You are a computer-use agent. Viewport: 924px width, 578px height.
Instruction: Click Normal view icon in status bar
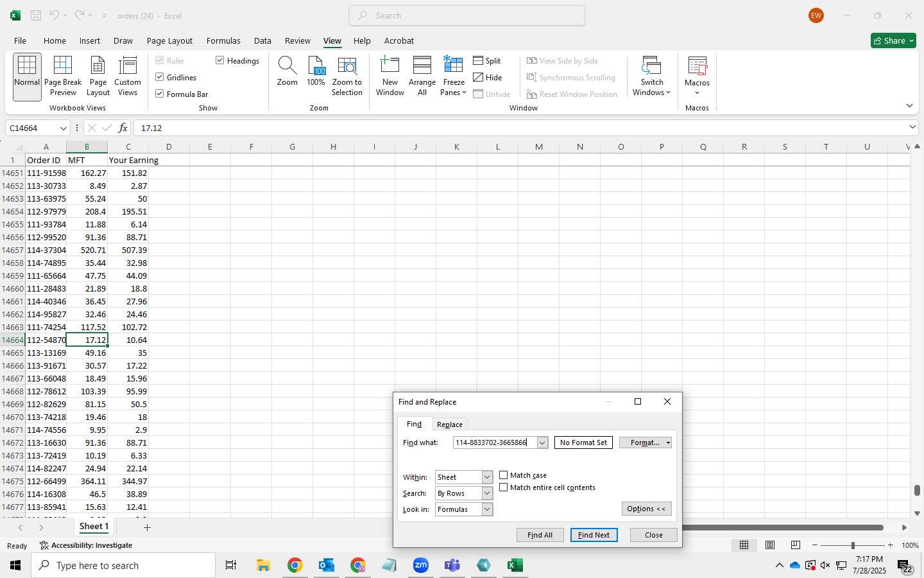[x=744, y=545]
